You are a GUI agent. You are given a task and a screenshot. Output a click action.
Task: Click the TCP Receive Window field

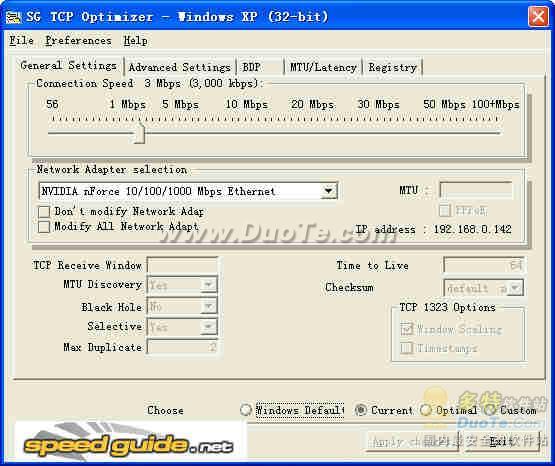[183, 265]
